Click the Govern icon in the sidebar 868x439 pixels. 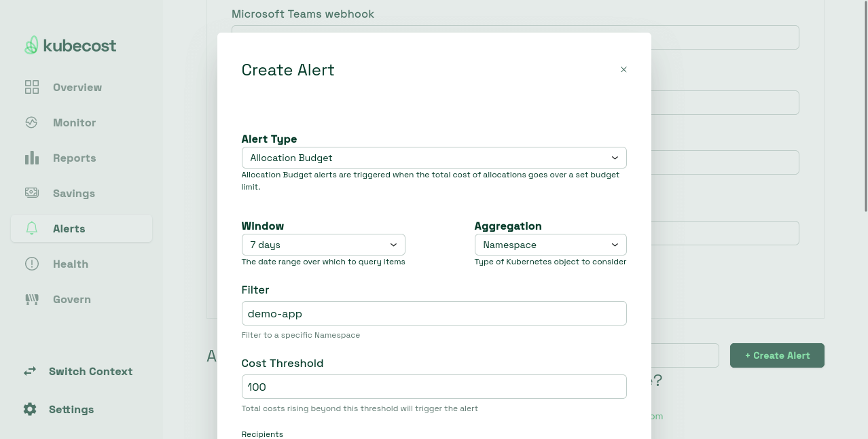click(31, 299)
